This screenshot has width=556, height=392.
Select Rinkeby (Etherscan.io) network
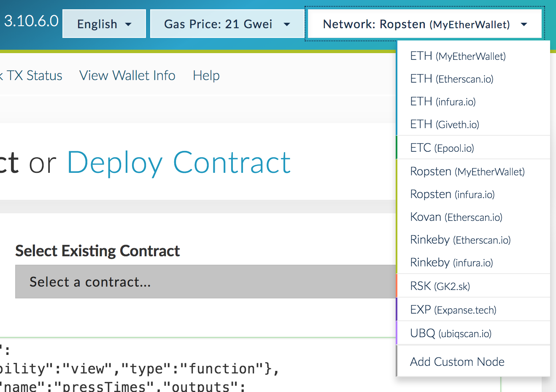click(x=474, y=240)
